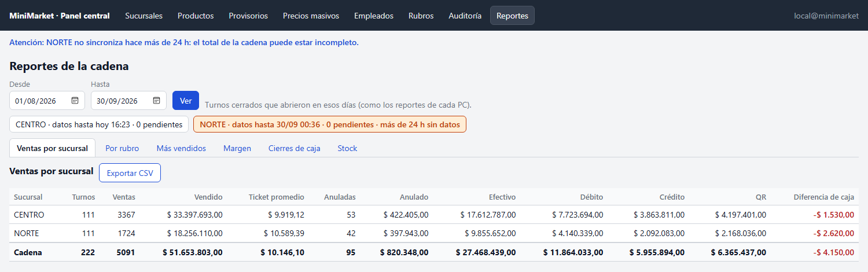
Task: Click NORTE sales count 1724
Action: (126, 233)
